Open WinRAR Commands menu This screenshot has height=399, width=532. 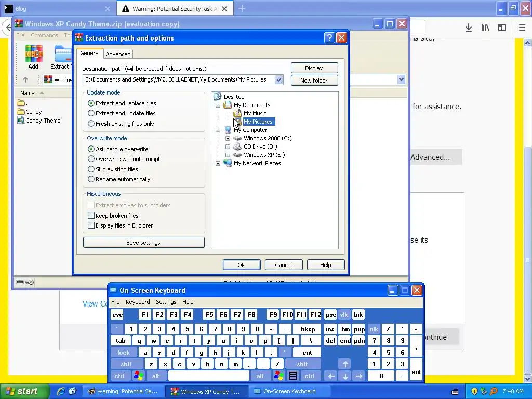click(x=44, y=35)
